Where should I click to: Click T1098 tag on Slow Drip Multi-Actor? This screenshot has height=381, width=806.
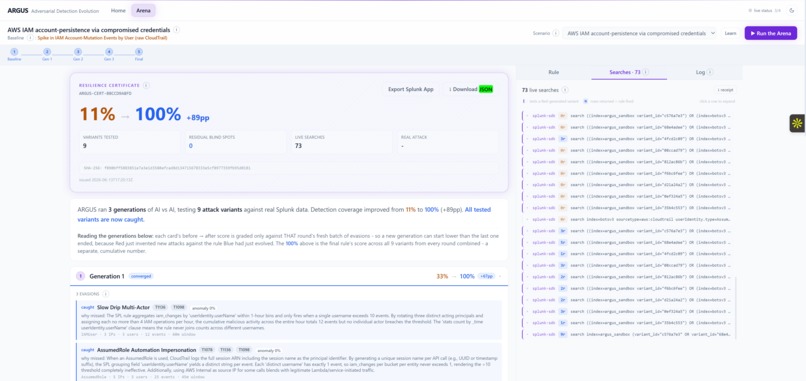[178, 307]
